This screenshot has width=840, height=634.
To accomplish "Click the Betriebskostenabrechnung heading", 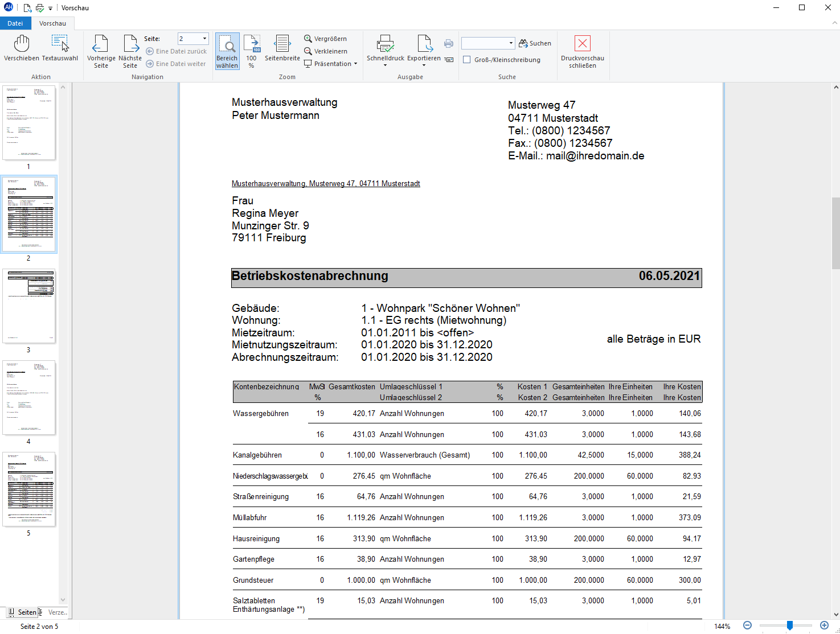I will point(310,276).
